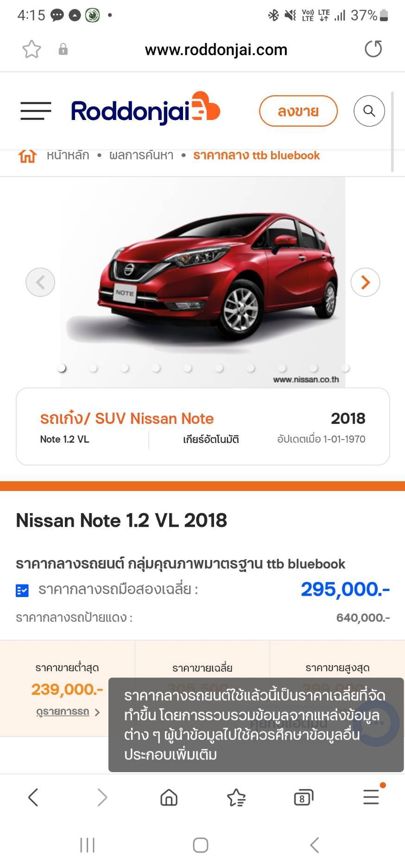
Task: Open the search magnifier icon
Action: (369, 111)
